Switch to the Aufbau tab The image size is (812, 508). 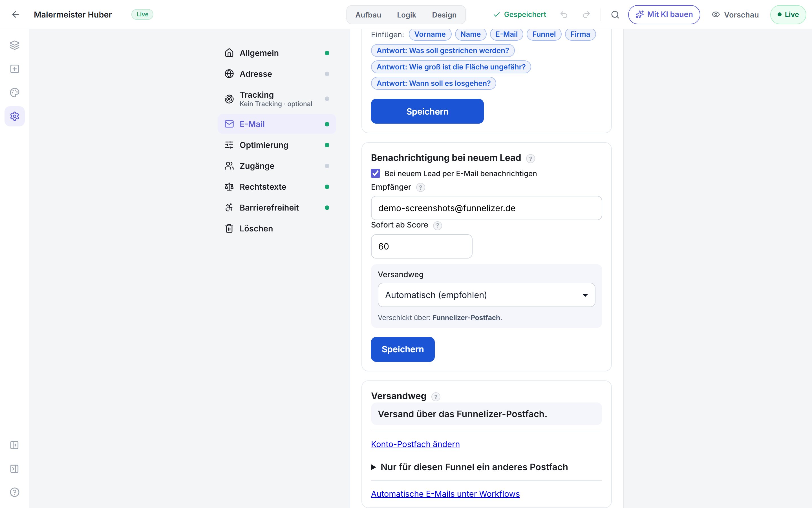coord(368,15)
